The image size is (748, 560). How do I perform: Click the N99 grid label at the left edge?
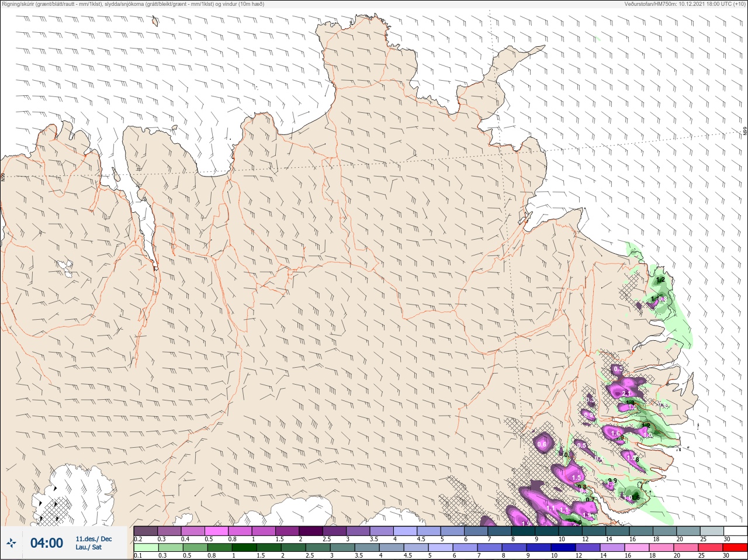(x=3, y=177)
